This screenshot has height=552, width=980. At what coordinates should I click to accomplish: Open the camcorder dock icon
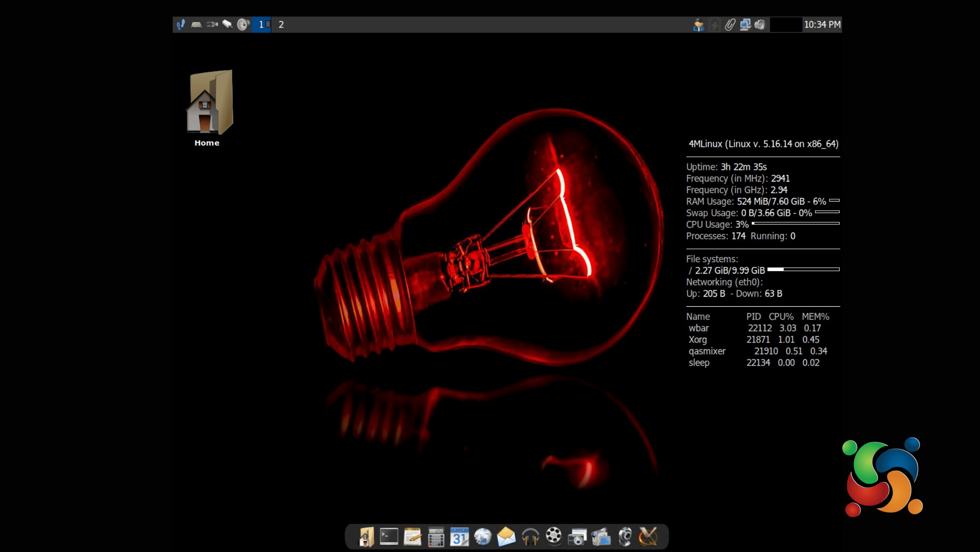pos(601,537)
